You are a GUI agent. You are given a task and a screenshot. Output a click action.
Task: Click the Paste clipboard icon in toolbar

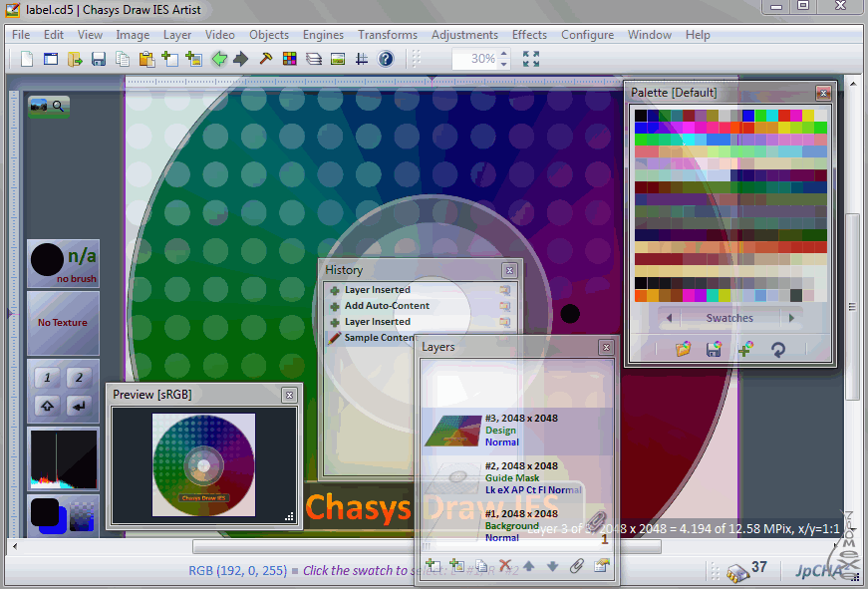(x=146, y=59)
